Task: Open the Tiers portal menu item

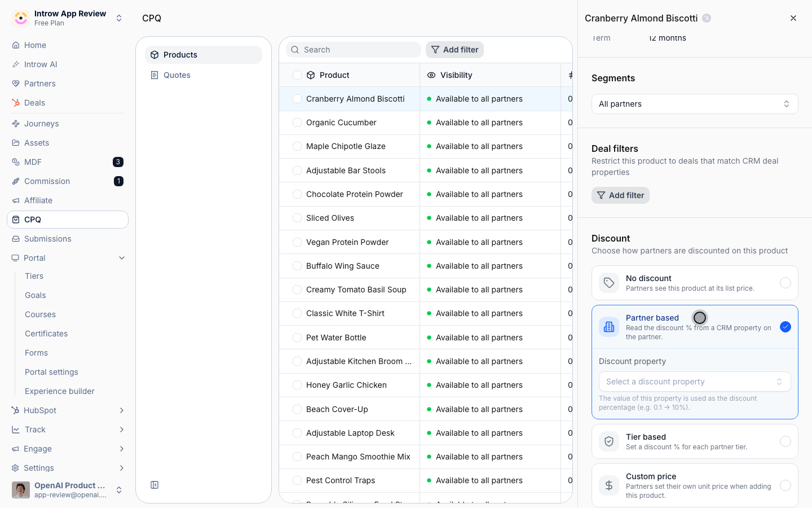Action: click(x=34, y=276)
